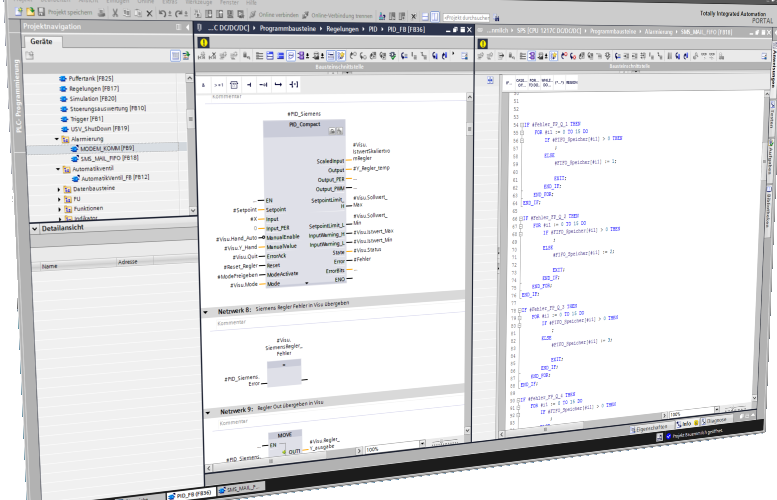This screenshot has height=500, width=777.
Task: Select Simulation [FB20] block
Action: point(89,99)
